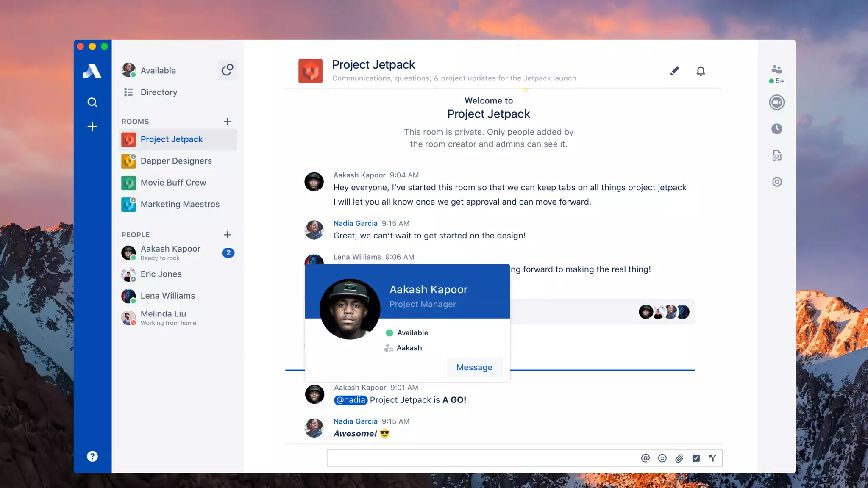Click the help question mark icon

pos(92,456)
